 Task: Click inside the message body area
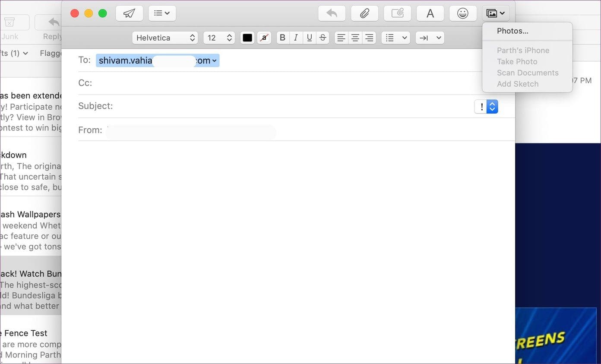point(288,253)
